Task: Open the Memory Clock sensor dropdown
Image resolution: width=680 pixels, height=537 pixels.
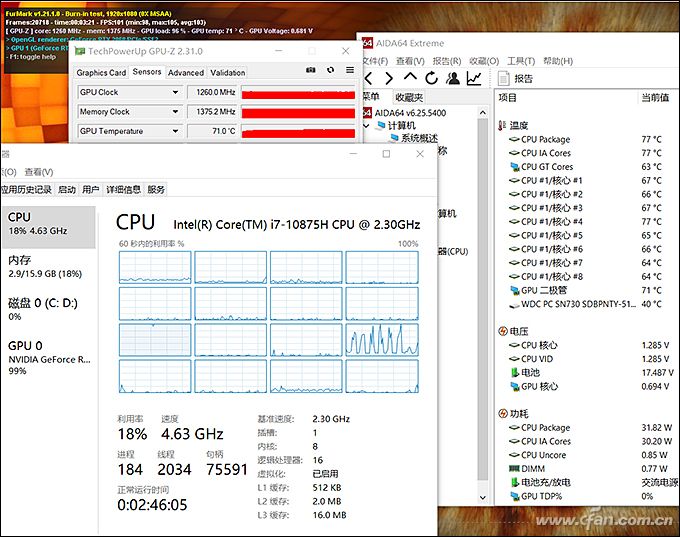Action: pyautogui.click(x=175, y=111)
